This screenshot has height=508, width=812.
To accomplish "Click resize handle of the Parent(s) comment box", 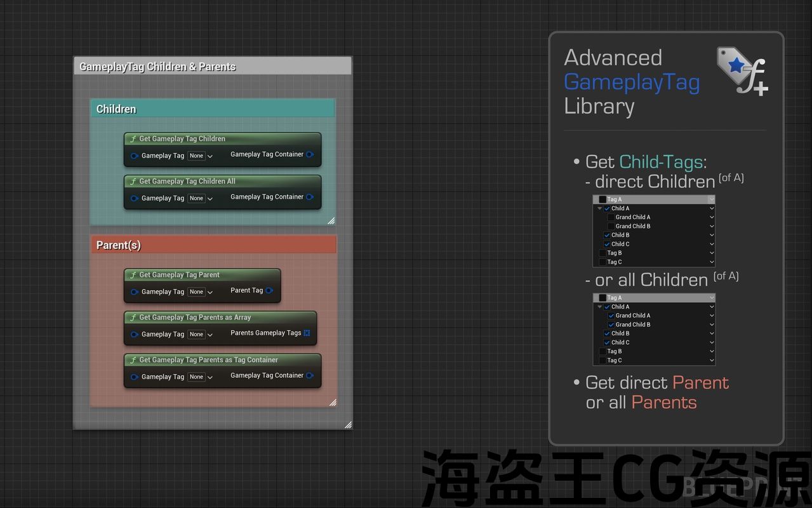I will (333, 402).
